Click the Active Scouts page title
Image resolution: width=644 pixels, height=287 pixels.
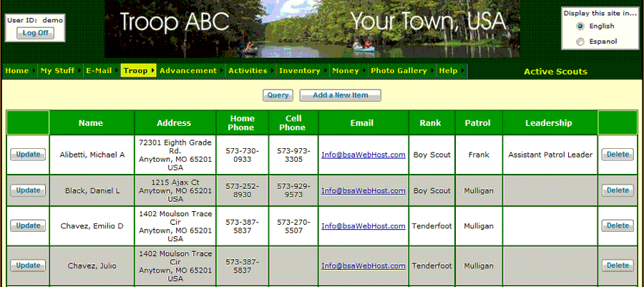(556, 72)
